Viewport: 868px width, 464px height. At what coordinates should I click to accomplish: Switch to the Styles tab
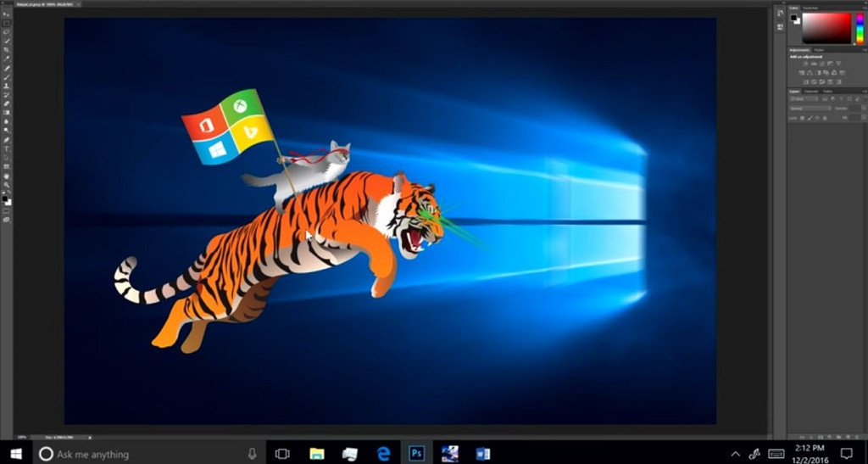819,50
